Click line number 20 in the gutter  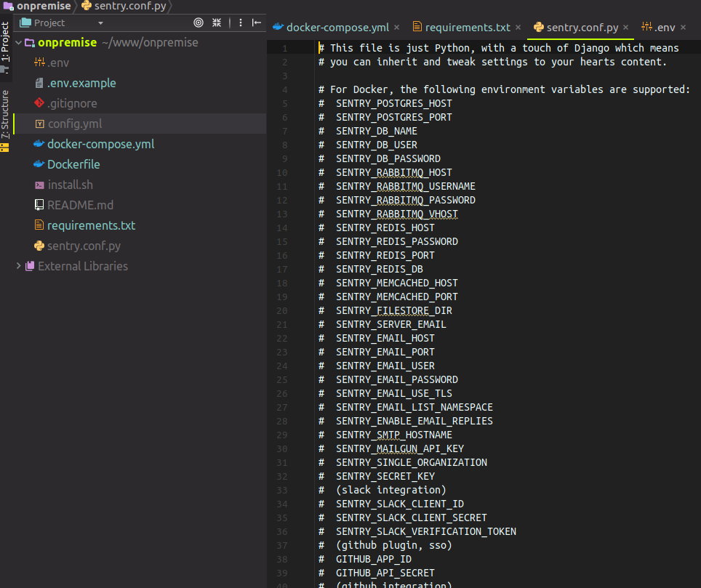tap(281, 311)
